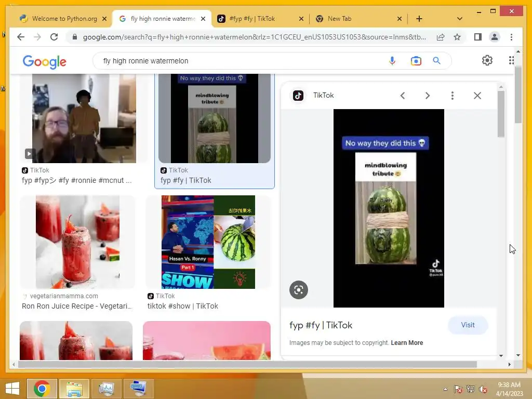Viewport: 532px width, 399px height.
Task: Click horizontal scrollbar at page bottom
Action: (248, 364)
